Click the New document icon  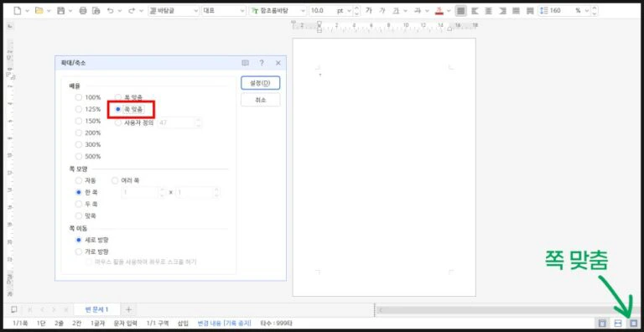click(18, 11)
